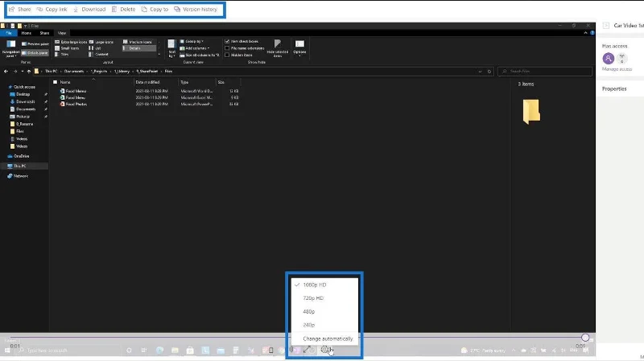Open the Navigation pane dropdown
Screen dimensions: 644x361
tap(11, 47)
